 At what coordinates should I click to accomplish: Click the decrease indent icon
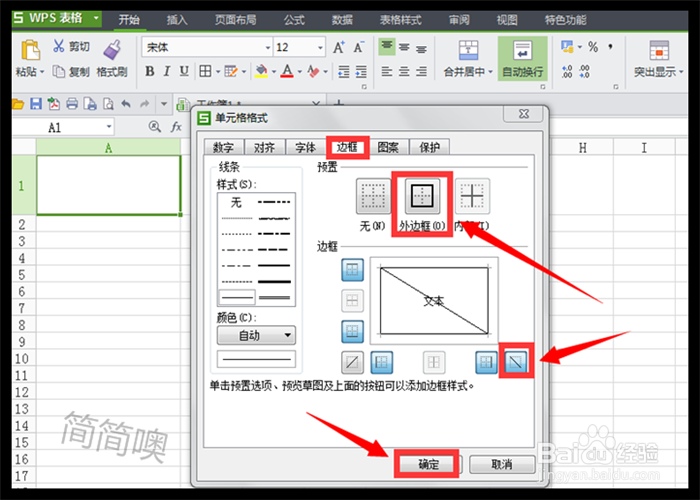coord(344,71)
